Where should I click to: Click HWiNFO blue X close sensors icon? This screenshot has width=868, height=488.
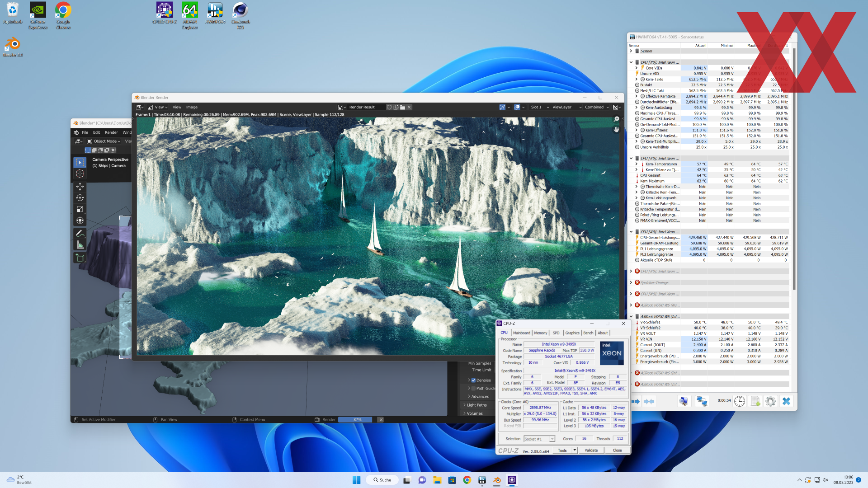(786, 401)
